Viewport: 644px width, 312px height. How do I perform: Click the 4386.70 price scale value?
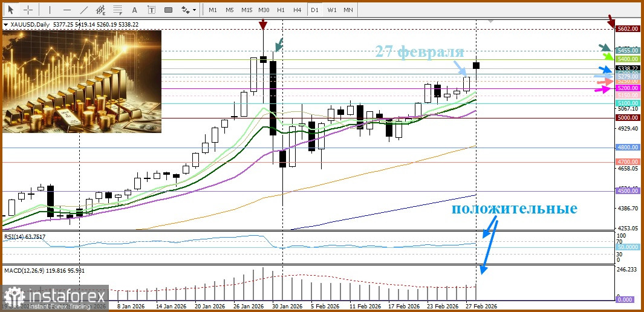(626, 208)
